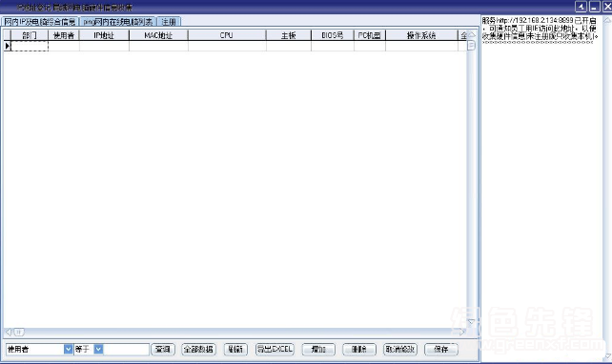
Task: Open the 使用者 field dropdown arrow
Action: pyautogui.click(x=68, y=349)
